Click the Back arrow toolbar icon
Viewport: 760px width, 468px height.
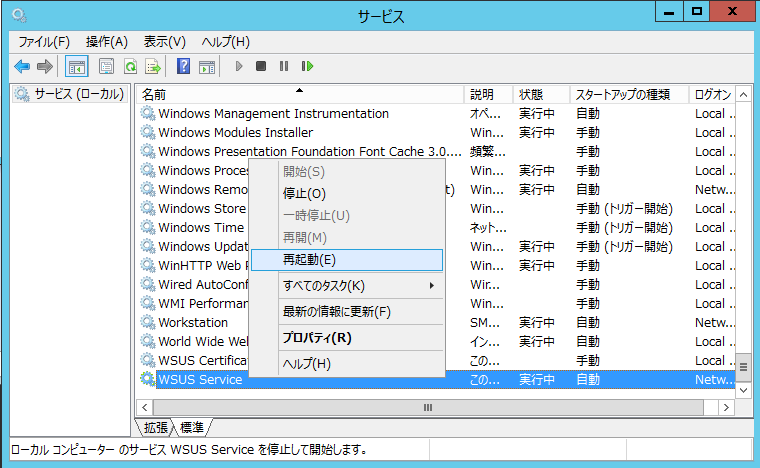(x=22, y=66)
